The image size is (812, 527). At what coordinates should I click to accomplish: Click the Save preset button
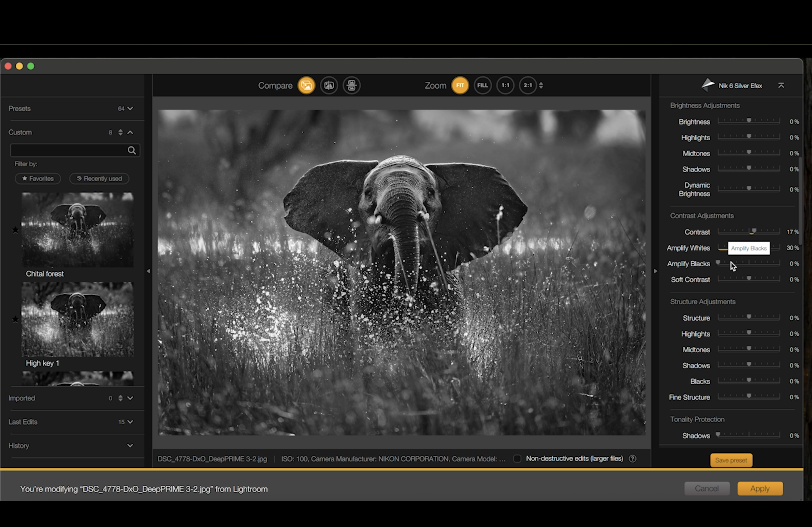tap(731, 460)
